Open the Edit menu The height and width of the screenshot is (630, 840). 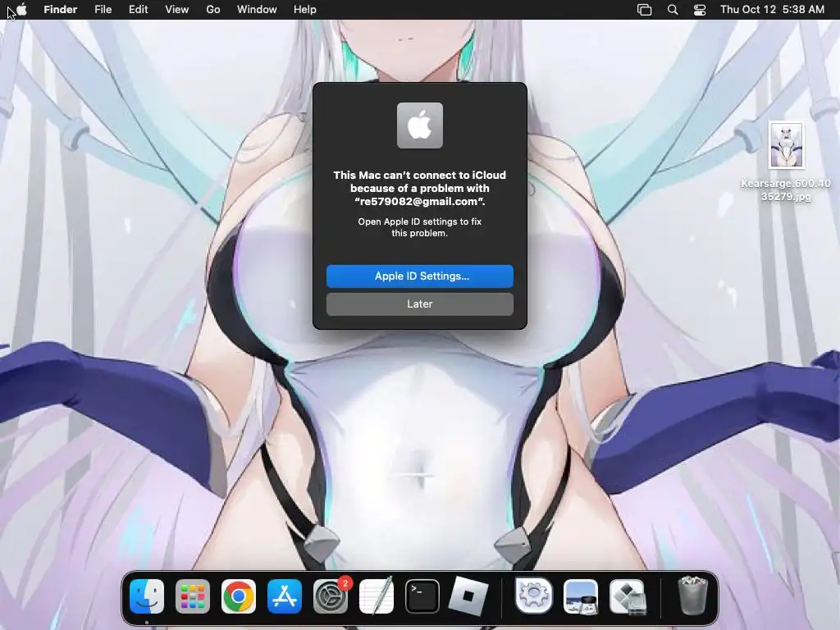[138, 10]
